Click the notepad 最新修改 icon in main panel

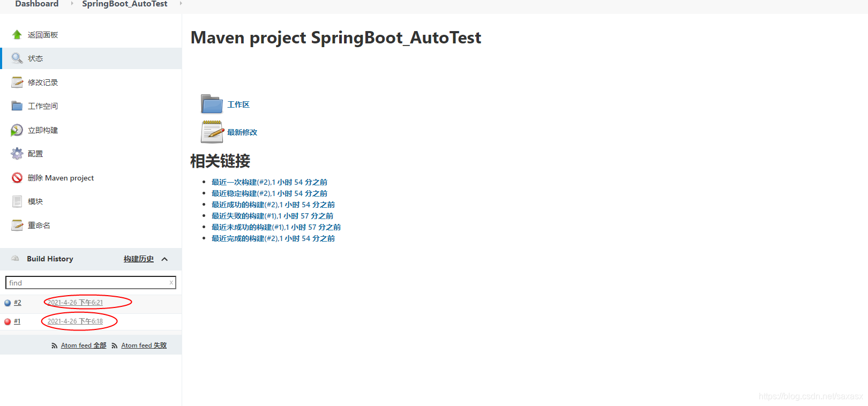point(212,132)
